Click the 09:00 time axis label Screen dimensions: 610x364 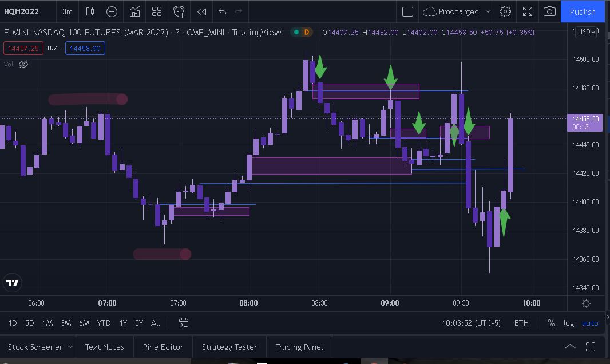pyautogui.click(x=390, y=303)
